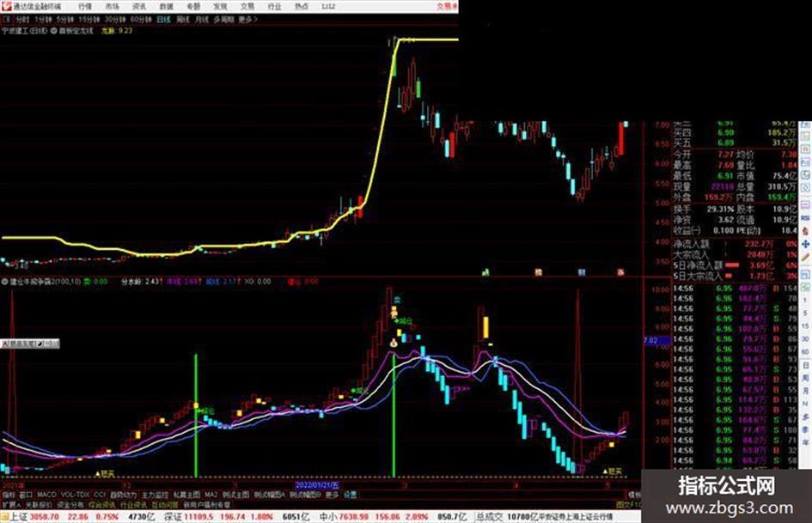Image resolution: width=812 pixels, height=523 pixels.
Task: Click the sidebar 季 period shortcut
Action: [x=806, y=429]
